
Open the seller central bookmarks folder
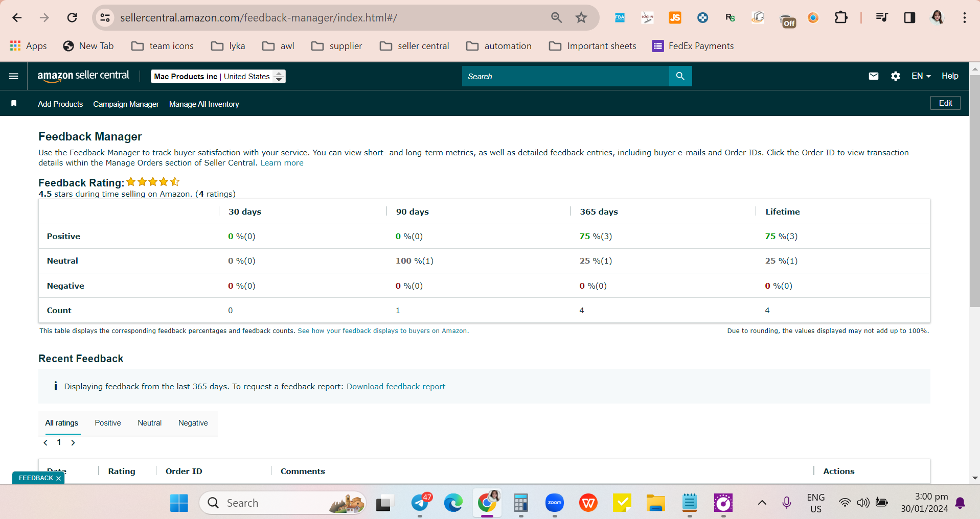(415, 46)
